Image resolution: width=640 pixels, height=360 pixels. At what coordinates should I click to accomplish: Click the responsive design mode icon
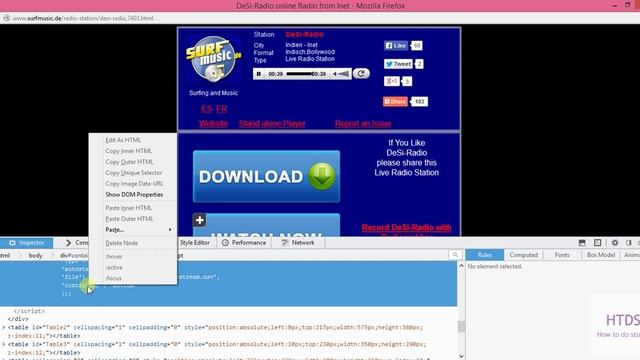click(598, 243)
